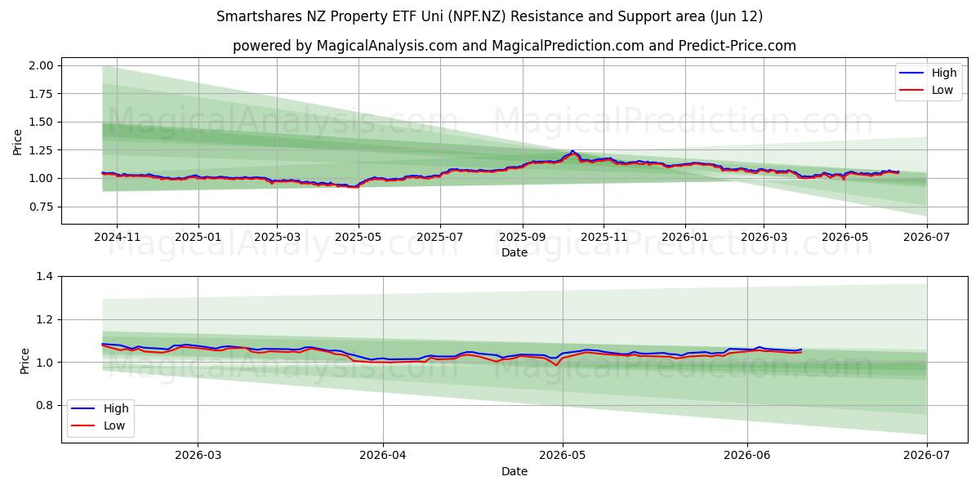
Task: Click the 'Price' axis label of the top chart
Action: pos(17,141)
